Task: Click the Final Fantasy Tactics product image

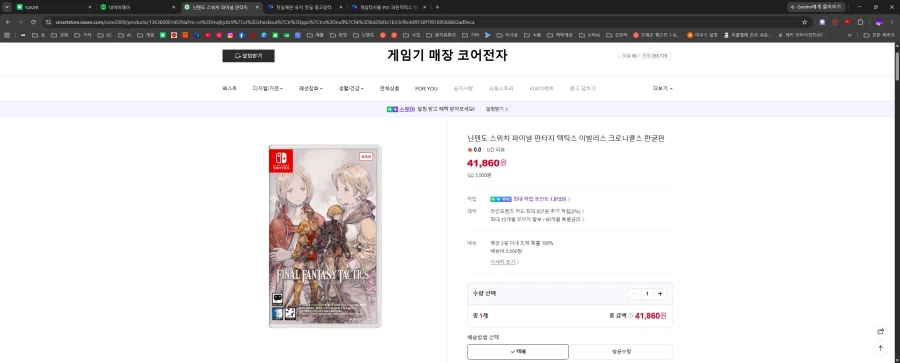Action: tap(325, 236)
